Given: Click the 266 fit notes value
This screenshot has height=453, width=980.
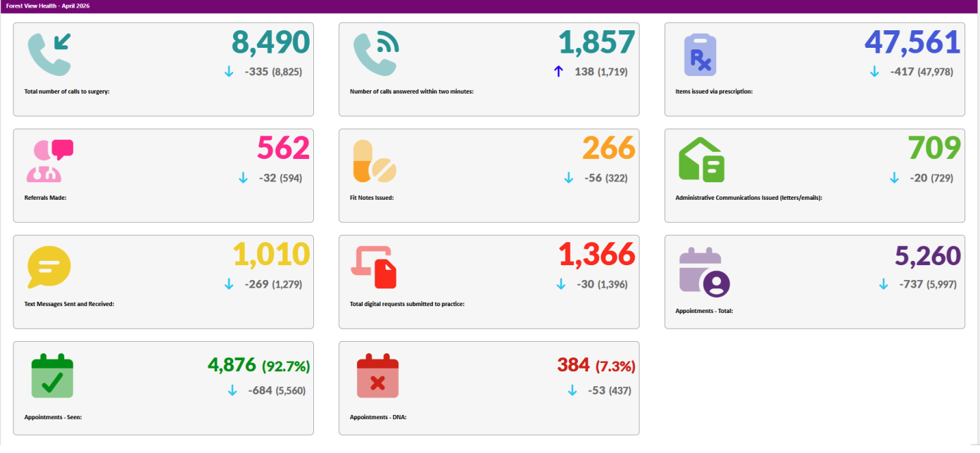Looking at the screenshot, I should (x=609, y=149).
